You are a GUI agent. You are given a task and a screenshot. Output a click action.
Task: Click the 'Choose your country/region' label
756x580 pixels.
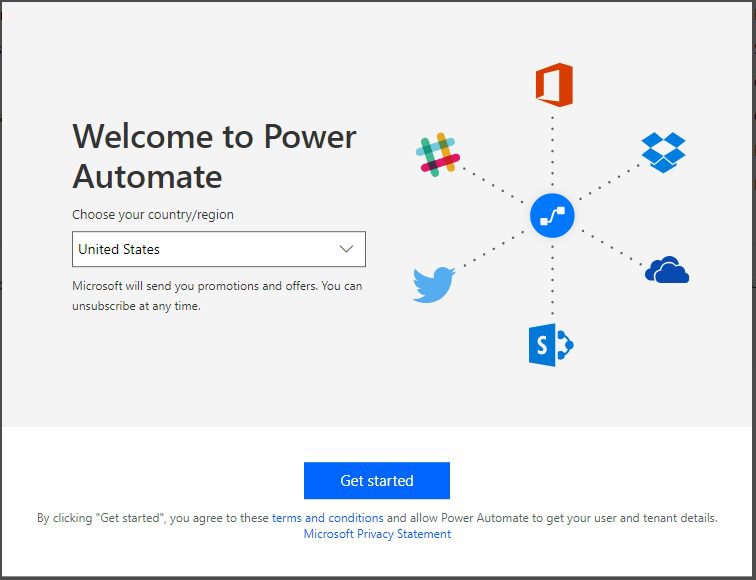[x=153, y=214]
